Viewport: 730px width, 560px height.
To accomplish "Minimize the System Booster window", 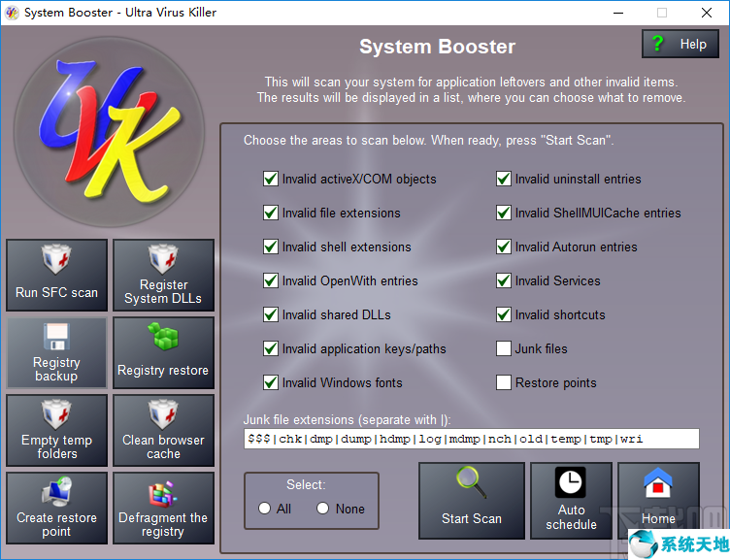I will click(618, 13).
